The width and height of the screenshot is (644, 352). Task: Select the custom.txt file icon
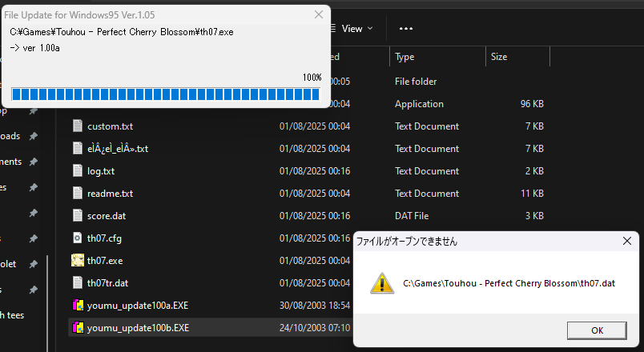point(78,126)
